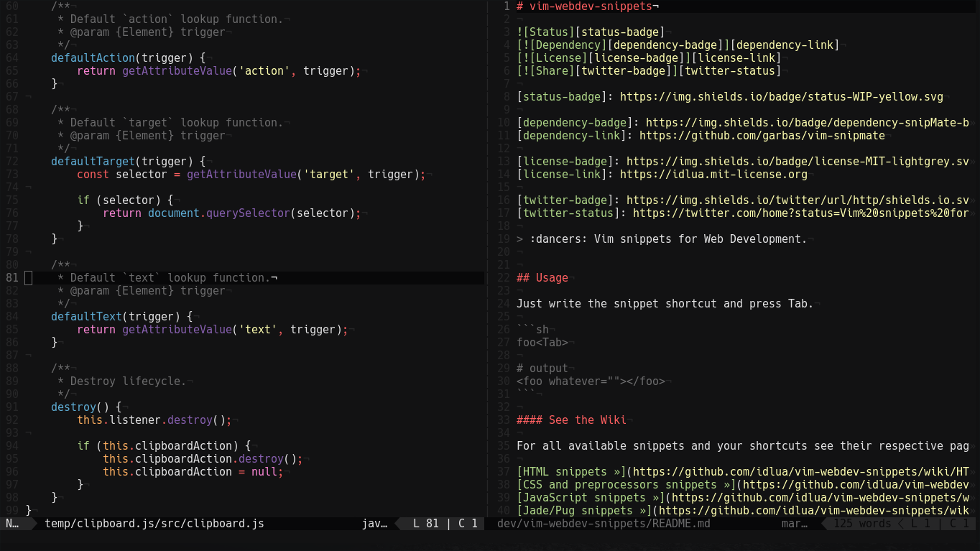Click the 'Destroy lifecycle.' comment
The image size is (980, 551).
coord(128,381)
